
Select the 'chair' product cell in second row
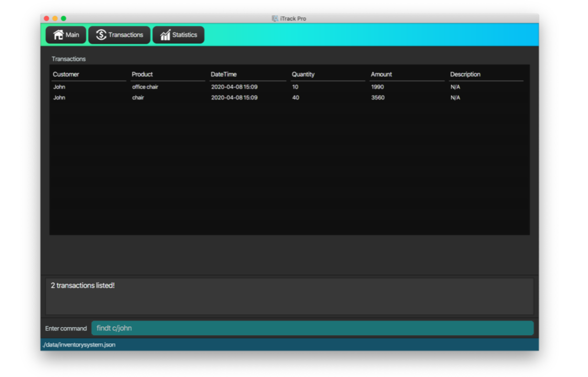(138, 97)
